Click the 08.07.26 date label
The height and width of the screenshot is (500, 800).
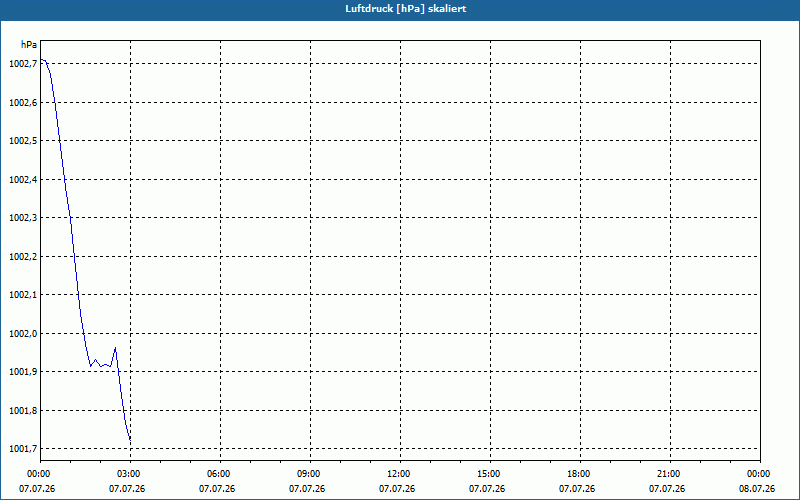757,489
